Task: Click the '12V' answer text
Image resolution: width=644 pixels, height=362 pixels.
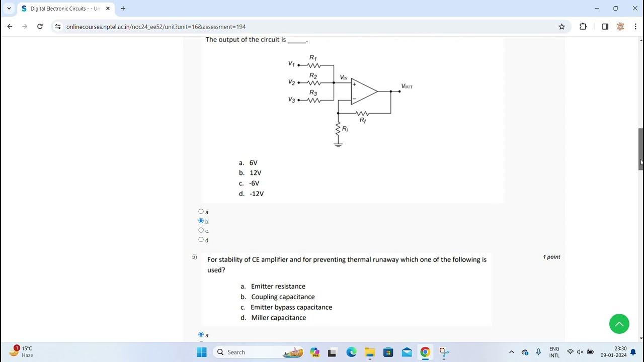Action: tap(256, 173)
